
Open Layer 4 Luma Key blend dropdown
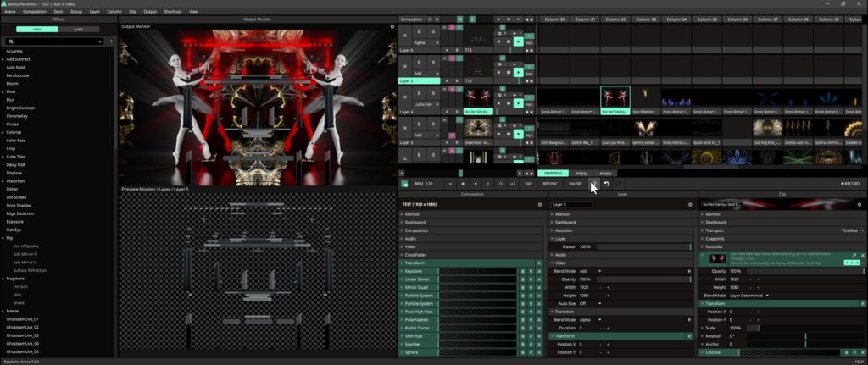coord(426,104)
